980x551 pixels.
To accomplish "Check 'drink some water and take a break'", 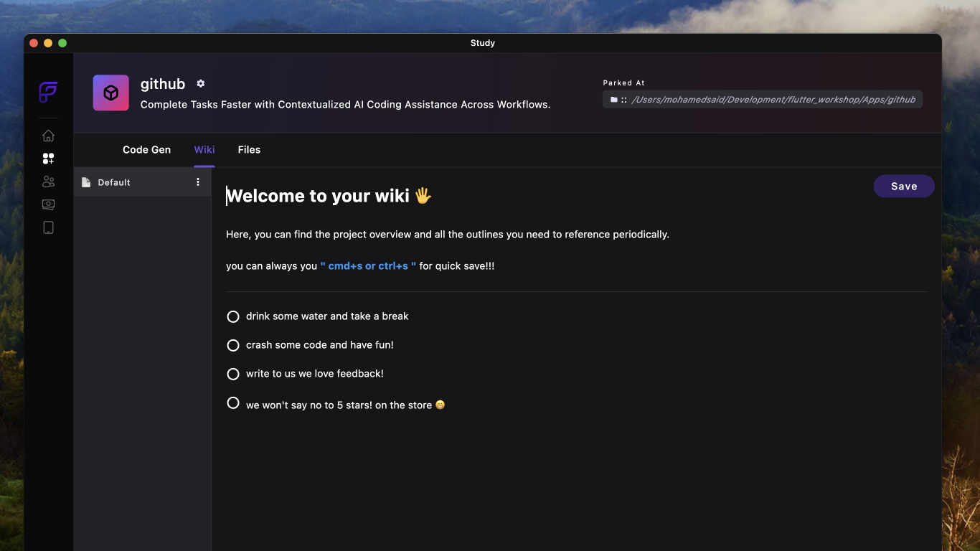I will (233, 316).
